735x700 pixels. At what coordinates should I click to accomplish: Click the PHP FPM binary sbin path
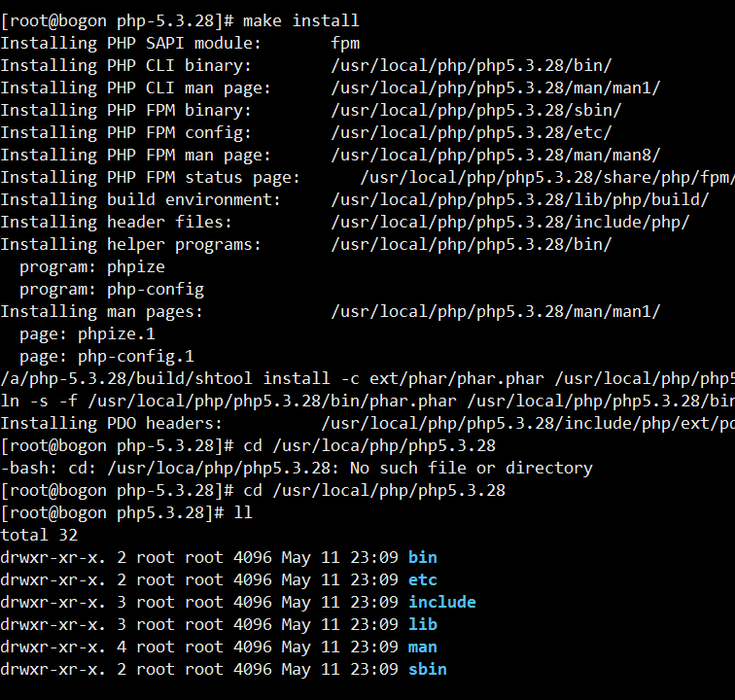point(475,110)
